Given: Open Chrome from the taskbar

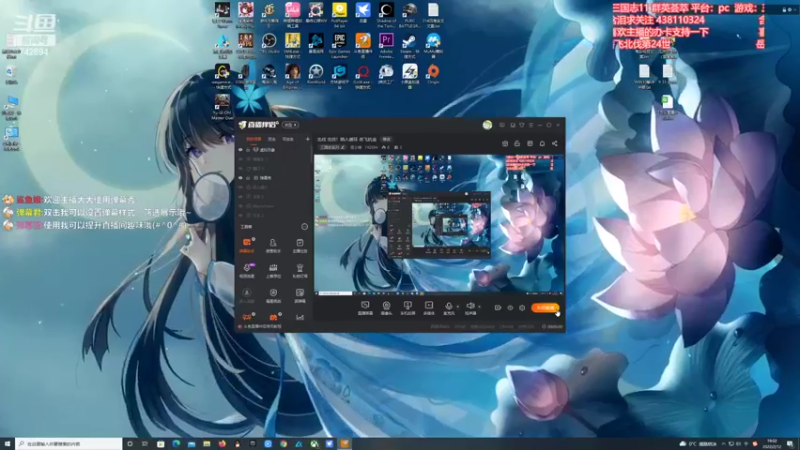Looking at the screenshot, I should tap(284, 444).
